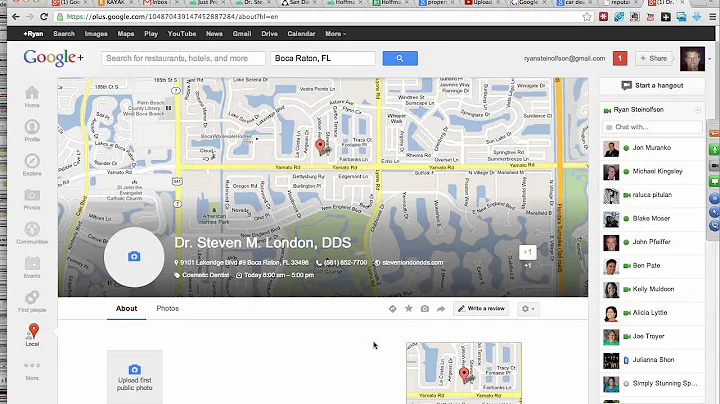720x404 pixels.
Task: Show More sidebar options
Action: click(x=32, y=371)
